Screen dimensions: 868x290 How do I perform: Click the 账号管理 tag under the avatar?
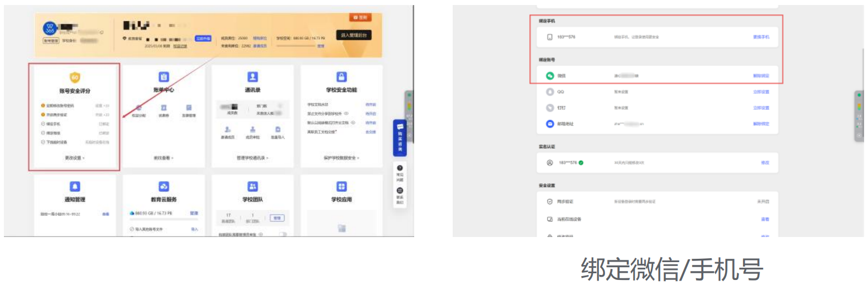point(51,41)
